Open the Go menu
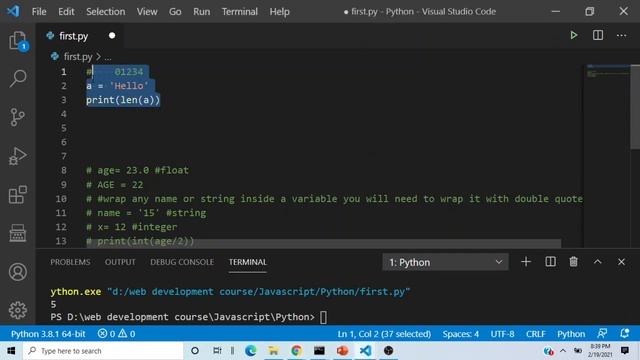This screenshot has height=360, width=640. (x=175, y=11)
